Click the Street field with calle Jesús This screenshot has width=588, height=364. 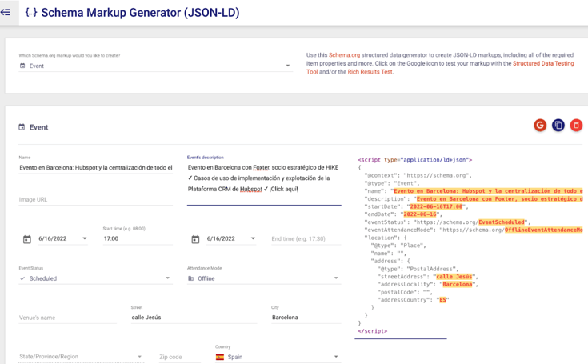click(x=194, y=318)
